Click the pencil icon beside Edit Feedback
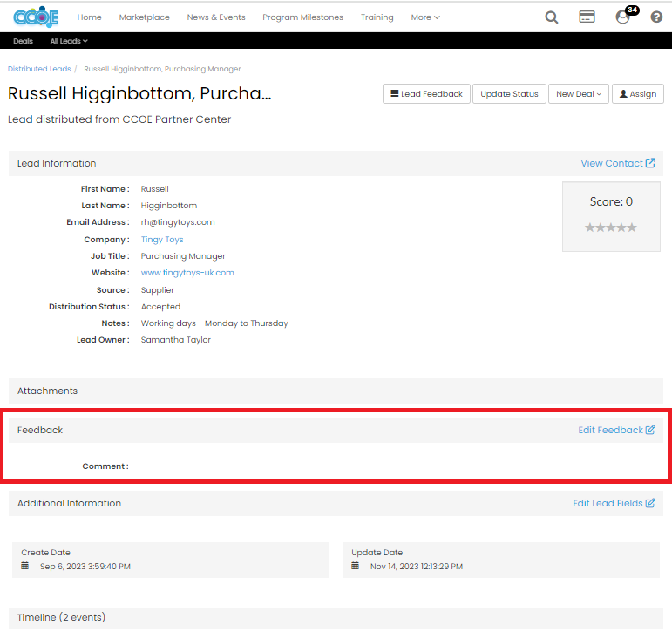 pos(650,430)
